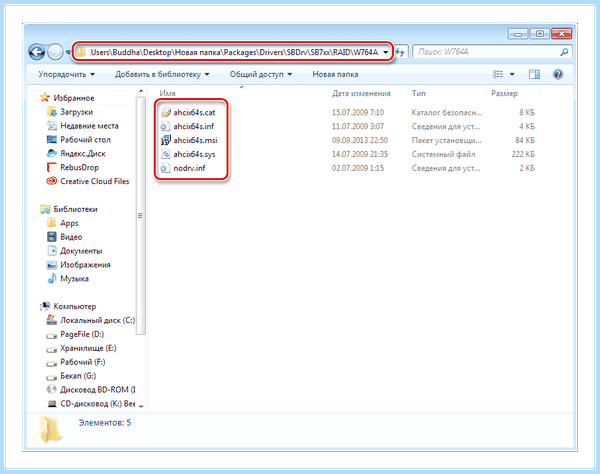This screenshot has height=474, width=600.
Task: Open the view options dropdown arrow
Action: (512, 74)
